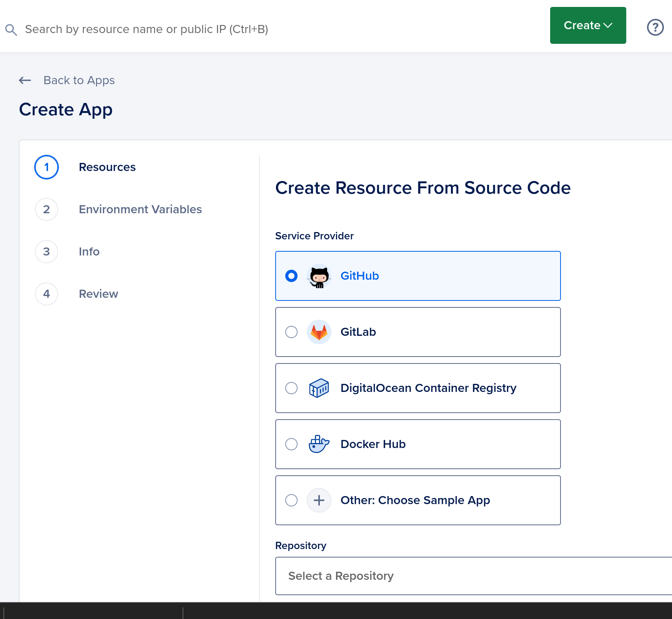
Task: Open the help question mark icon
Action: point(655,27)
